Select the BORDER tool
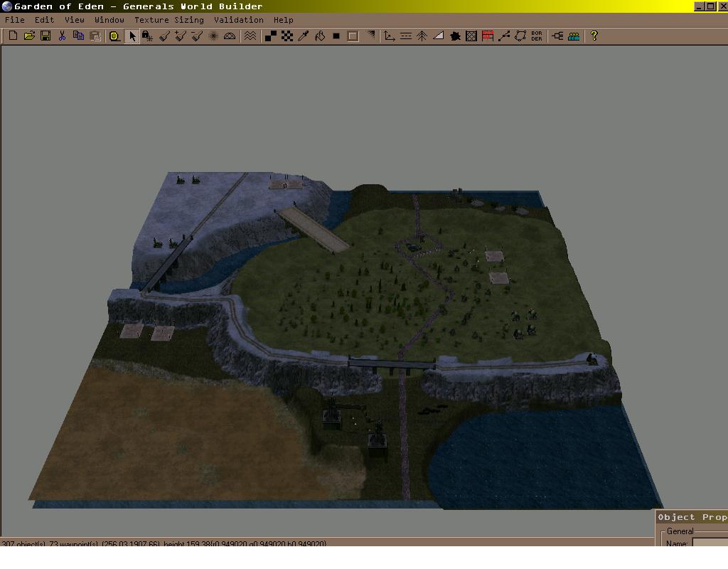Image resolution: width=728 pixels, height=569 pixels. pyautogui.click(x=537, y=36)
